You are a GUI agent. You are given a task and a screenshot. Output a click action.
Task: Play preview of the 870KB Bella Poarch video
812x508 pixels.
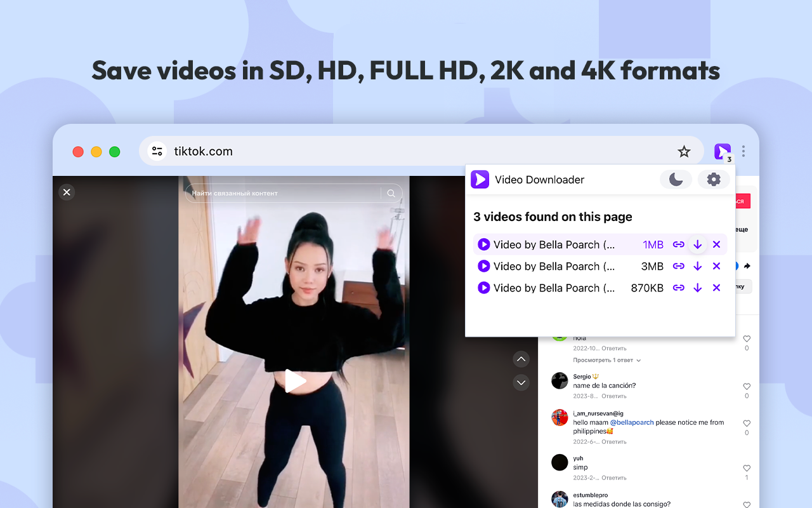(x=483, y=288)
